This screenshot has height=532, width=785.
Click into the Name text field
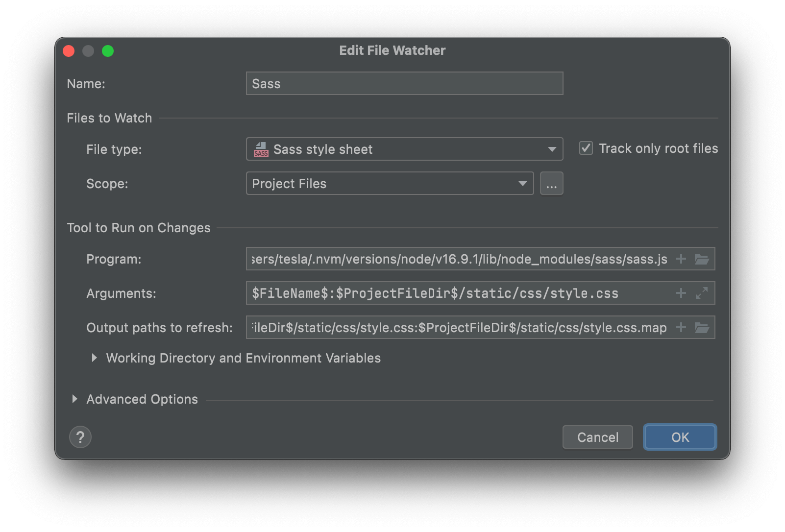[404, 84]
